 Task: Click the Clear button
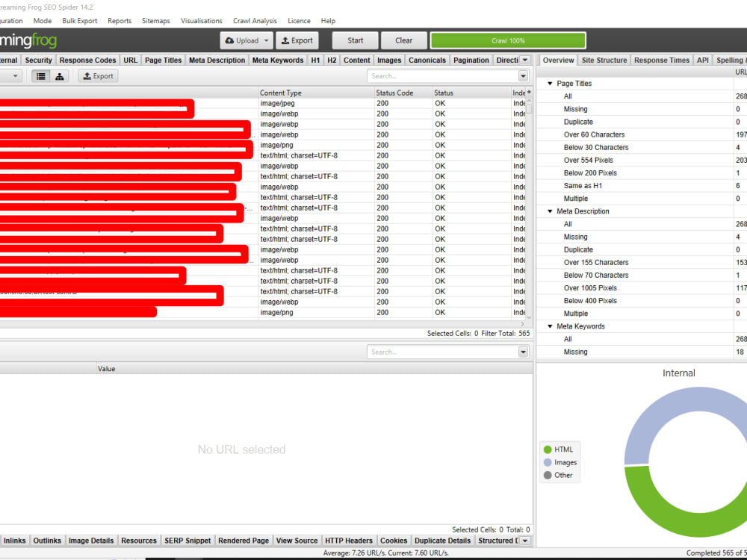click(x=404, y=40)
